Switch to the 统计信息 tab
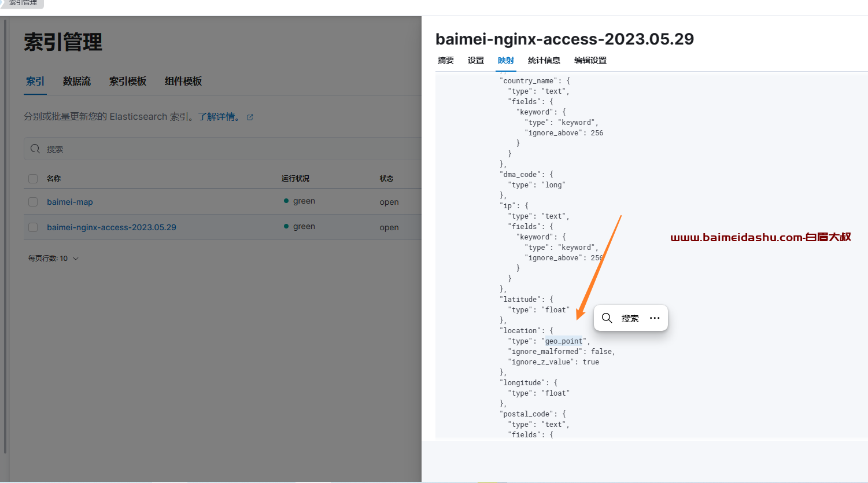The width and height of the screenshot is (868, 483). point(544,60)
